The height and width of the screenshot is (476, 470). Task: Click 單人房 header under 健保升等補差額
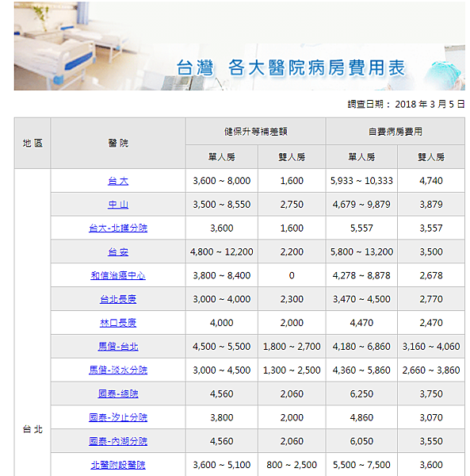tap(222, 157)
